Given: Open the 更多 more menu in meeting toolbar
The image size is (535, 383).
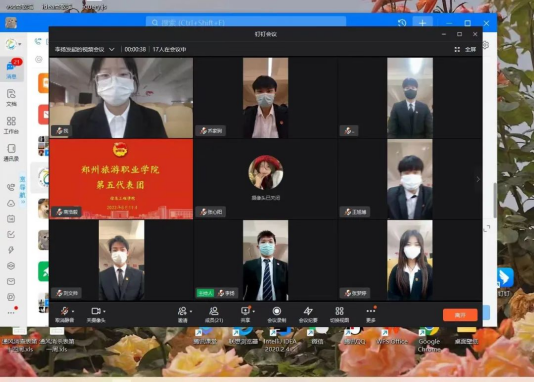Looking at the screenshot, I should point(371,314).
